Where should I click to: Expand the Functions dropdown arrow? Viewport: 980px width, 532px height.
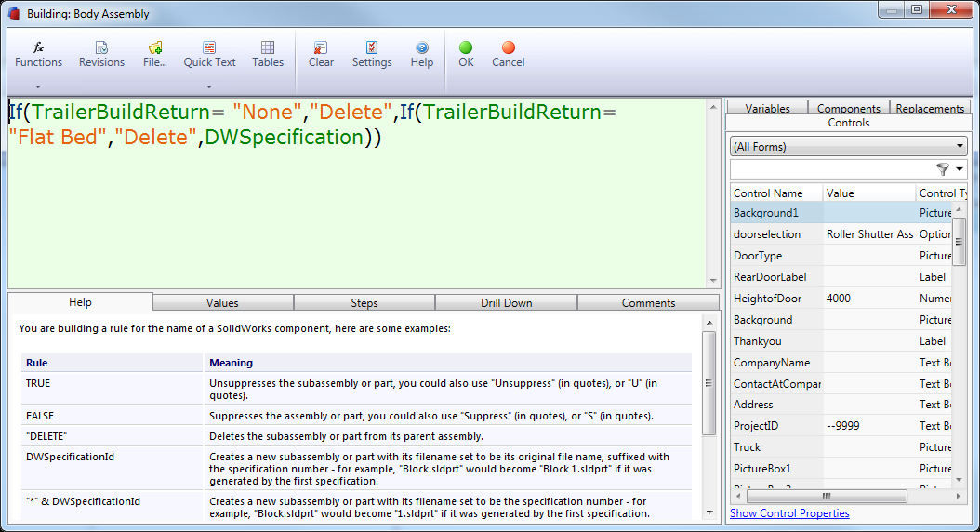click(38, 86)
